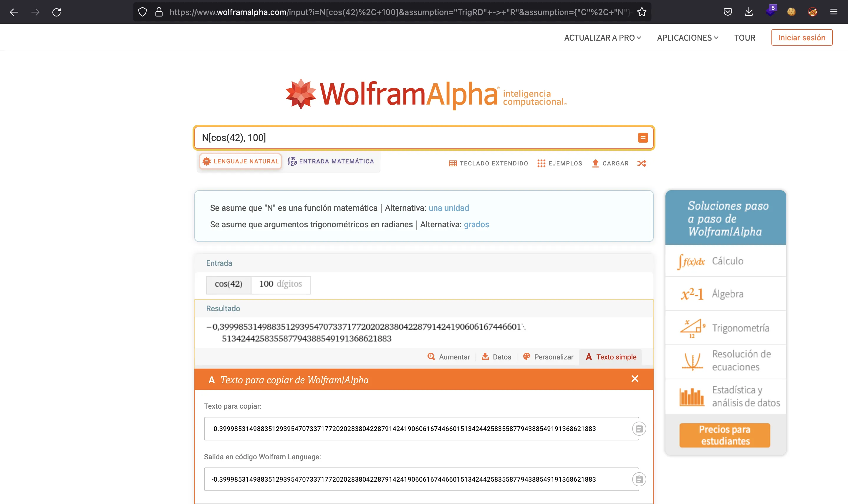Click the 'una unidad' alternative link
The height and width of the screenshot is (504, 848).
[449, 208]
